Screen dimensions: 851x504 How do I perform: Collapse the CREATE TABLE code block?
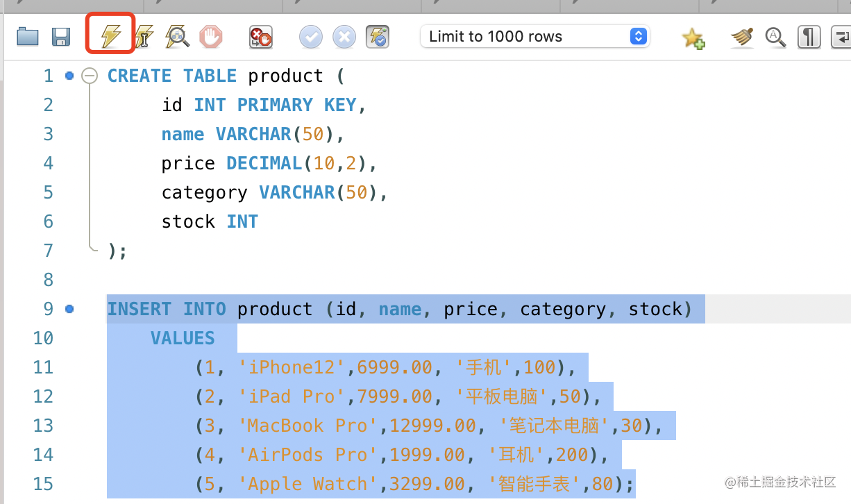tap(90, 76)
